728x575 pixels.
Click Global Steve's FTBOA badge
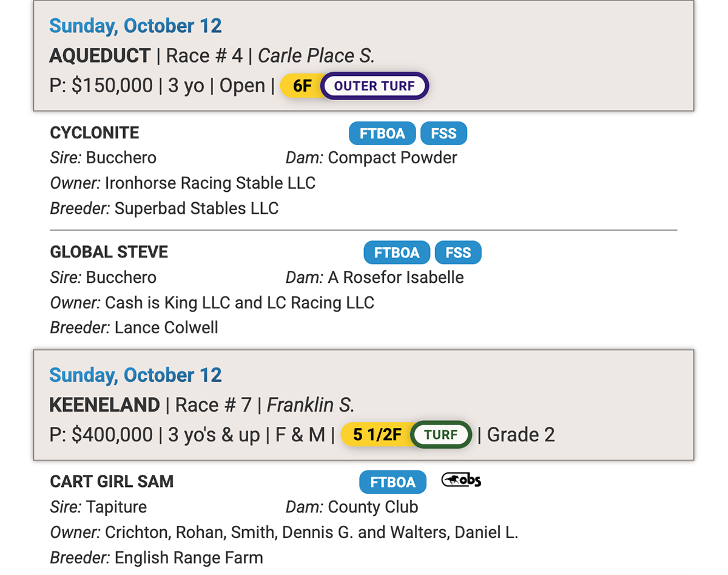[x=397, y=253]
